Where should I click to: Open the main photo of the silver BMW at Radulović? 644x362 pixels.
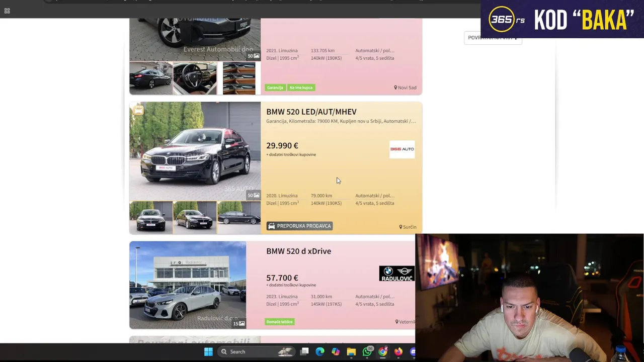pyautogui.click(x=188, y=285)
